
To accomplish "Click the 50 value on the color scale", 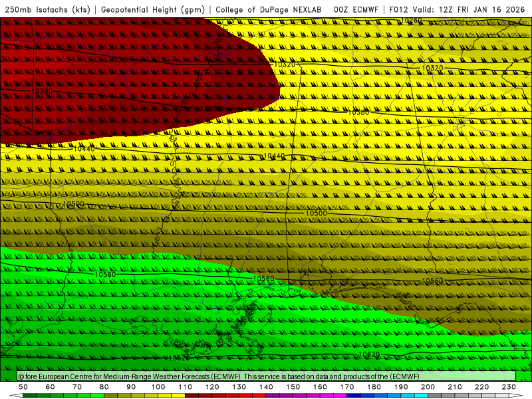I will pyautogui.click(x=23, y=387).
